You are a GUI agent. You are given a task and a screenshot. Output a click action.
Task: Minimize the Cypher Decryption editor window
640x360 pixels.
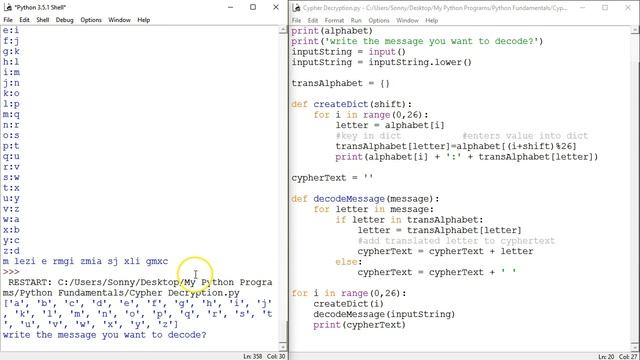click(582, 7)
